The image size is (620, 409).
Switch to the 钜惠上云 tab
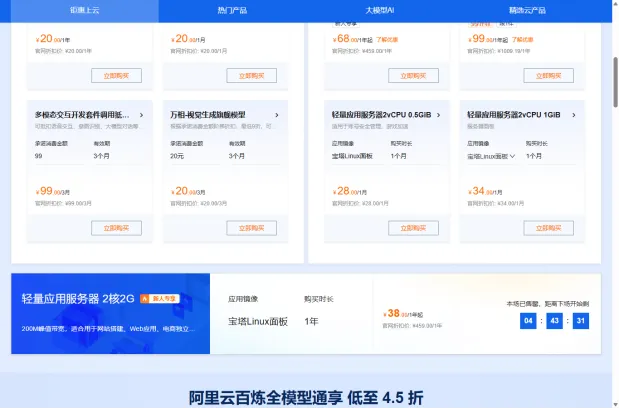point(85,11)
